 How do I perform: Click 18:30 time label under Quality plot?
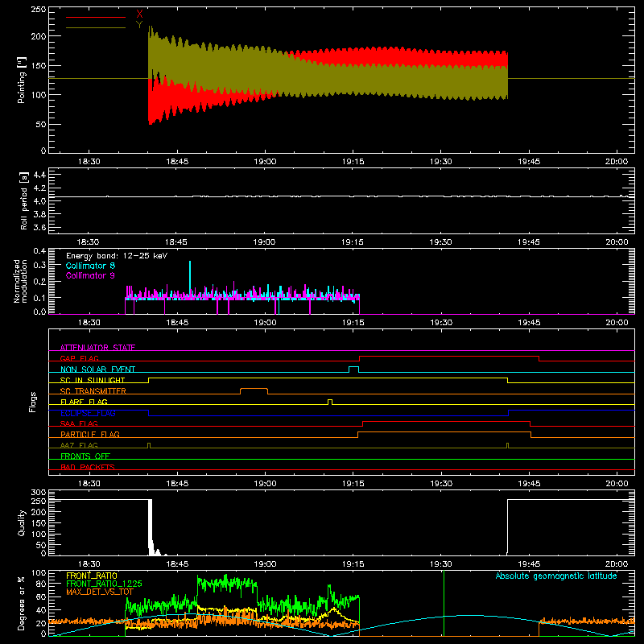[x=89, y=564]
